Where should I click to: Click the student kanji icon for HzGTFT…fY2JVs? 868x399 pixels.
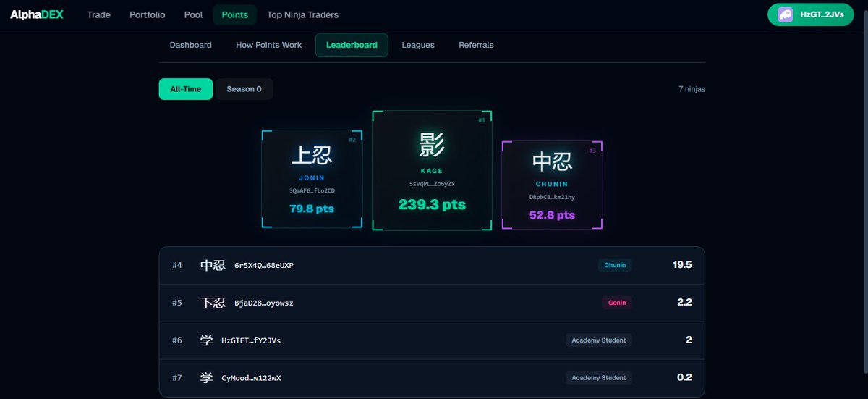(206, 340)
